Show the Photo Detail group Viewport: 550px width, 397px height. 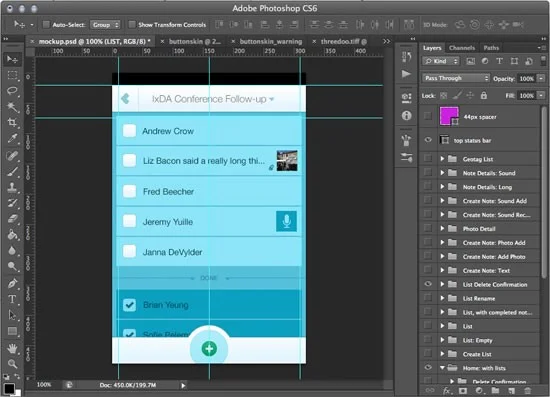[428, 228]
